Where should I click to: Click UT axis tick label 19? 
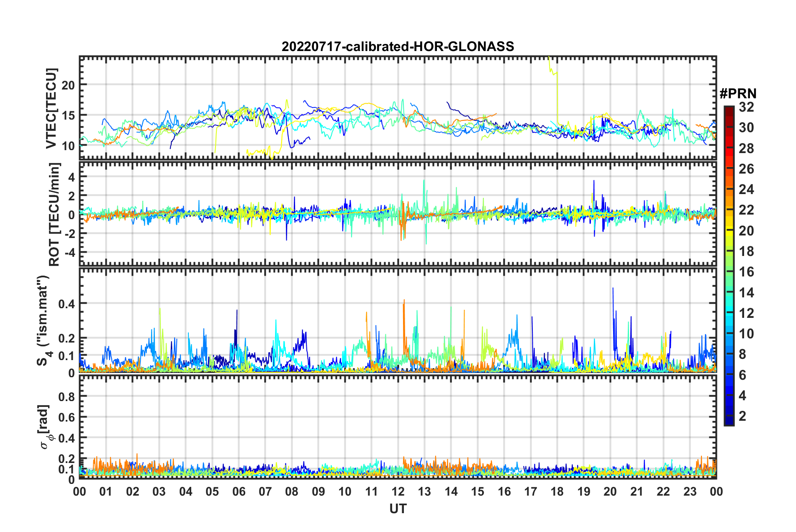click(x=584, y=491)
